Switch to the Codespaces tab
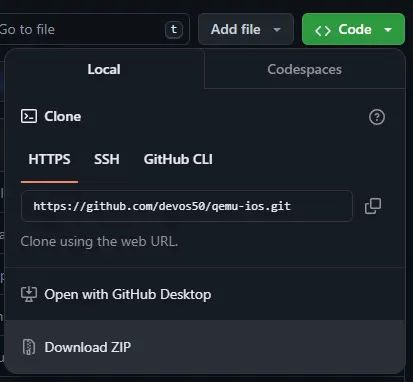The height and width of the screenshot is (382, 413). 304,69
